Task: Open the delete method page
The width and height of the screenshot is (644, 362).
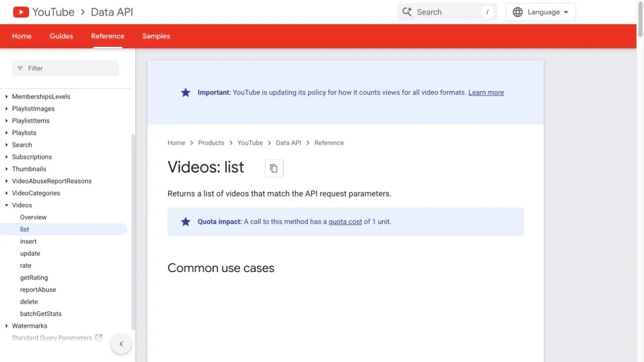Action: pyautogui.click(x=29, y=301)
